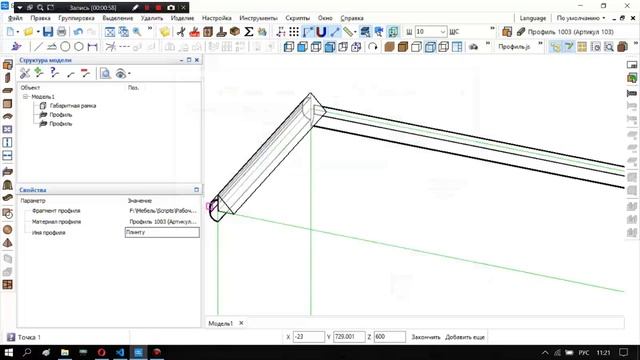Image resolution: width=640 pixels, height=360 pixels.
Task: Click the red-minus remove icon in Структура модели
Action: coord(85,73)
